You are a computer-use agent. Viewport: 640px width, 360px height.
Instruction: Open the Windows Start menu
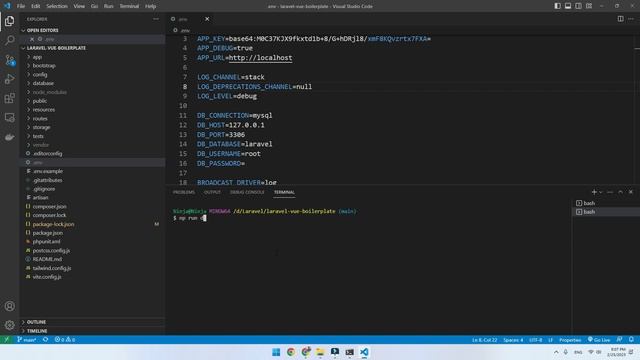pyautogui.click(x=276, y=352)
